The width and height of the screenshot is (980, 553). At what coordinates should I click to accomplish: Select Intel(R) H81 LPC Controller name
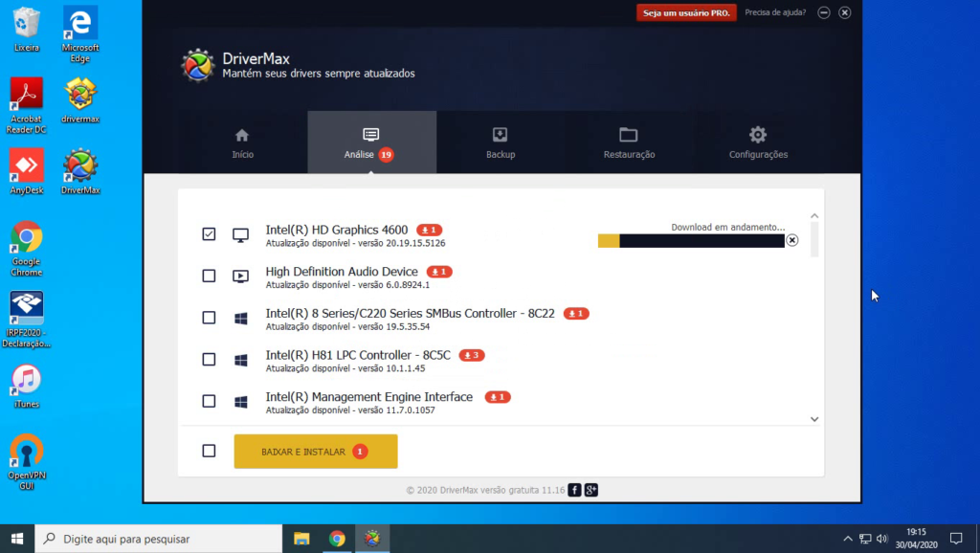(x=358, y=355)
